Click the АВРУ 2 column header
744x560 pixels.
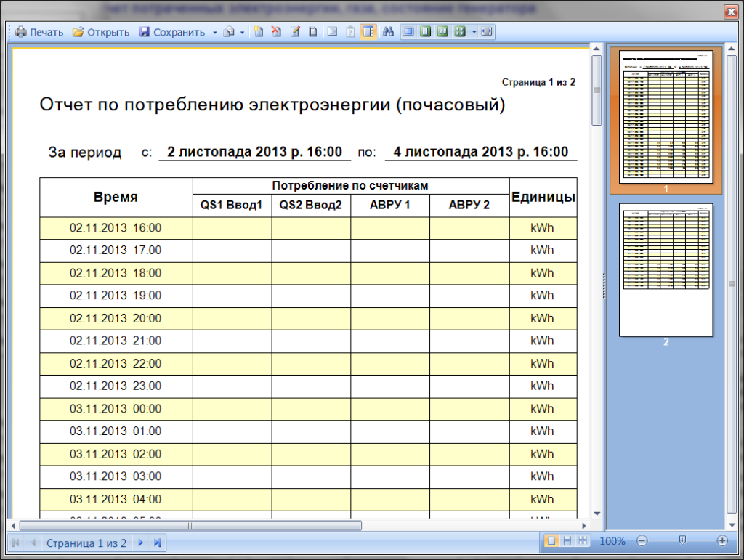point(469,206)
